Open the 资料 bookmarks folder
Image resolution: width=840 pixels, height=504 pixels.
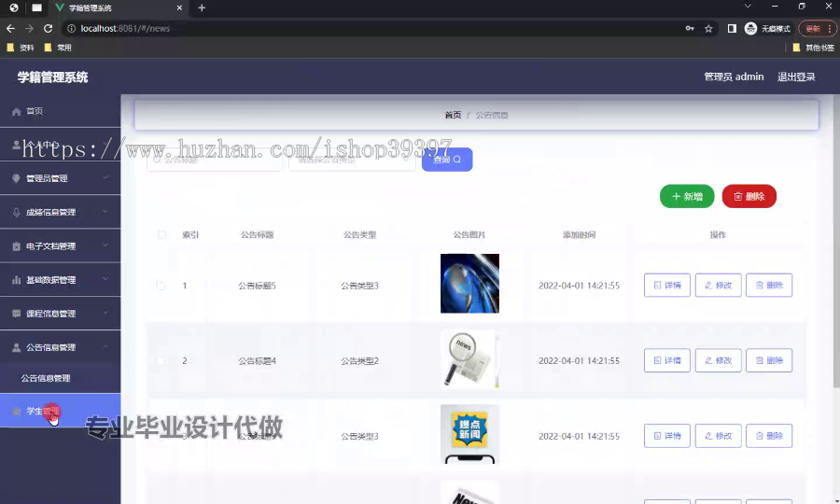[x=21, y=48]
